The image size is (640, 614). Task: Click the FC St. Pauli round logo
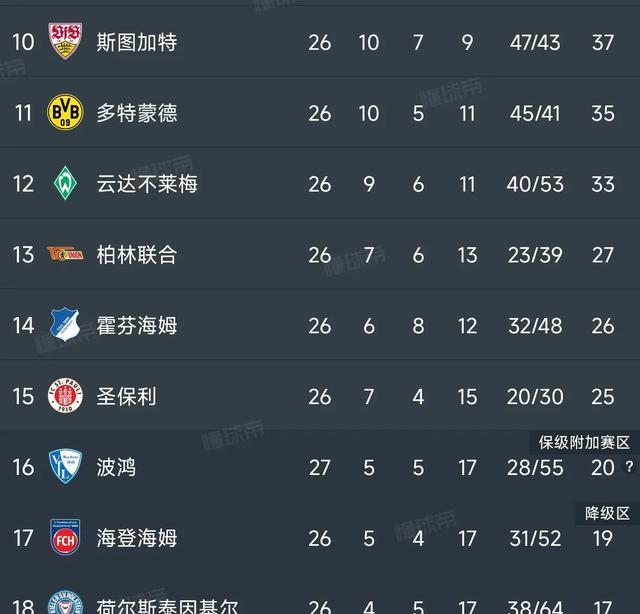click(x=66, y=397)
